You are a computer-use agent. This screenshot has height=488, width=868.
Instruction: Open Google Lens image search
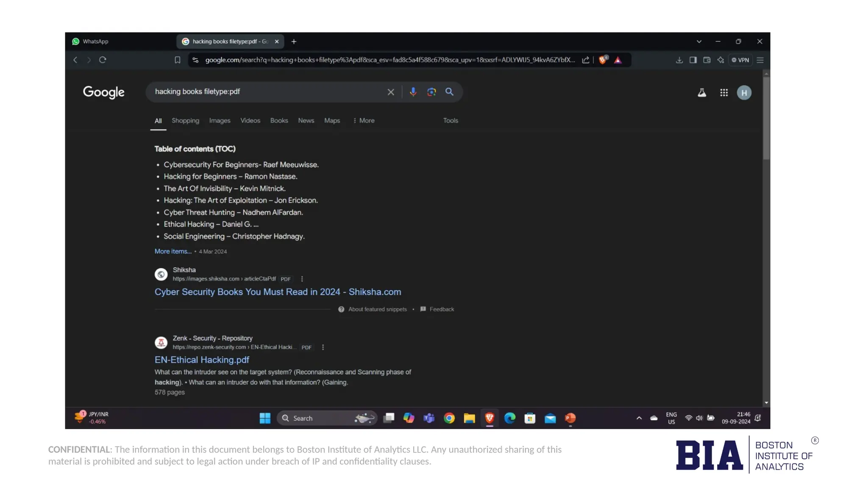click(431, 92)
